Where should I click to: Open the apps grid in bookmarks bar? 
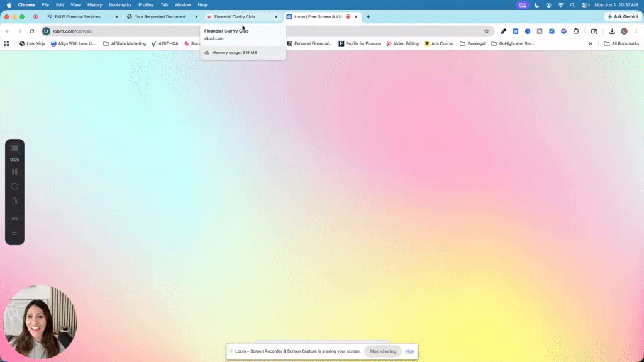[6, 43]
